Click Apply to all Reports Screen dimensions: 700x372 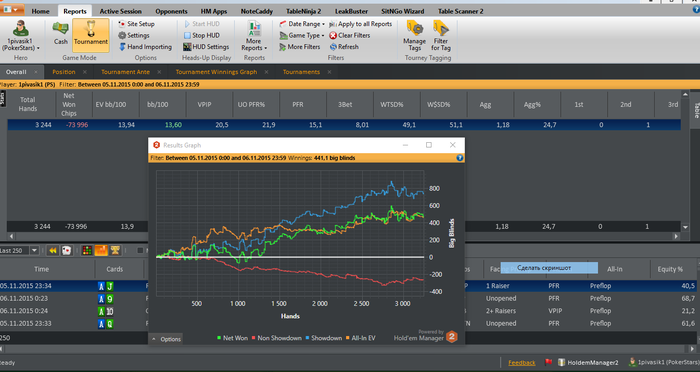click(361, 24)
